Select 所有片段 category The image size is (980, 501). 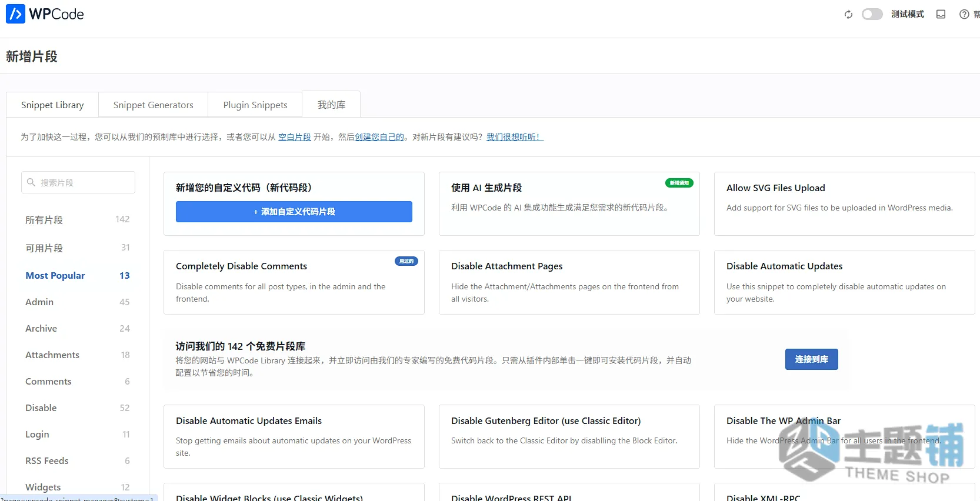point(78,219)
